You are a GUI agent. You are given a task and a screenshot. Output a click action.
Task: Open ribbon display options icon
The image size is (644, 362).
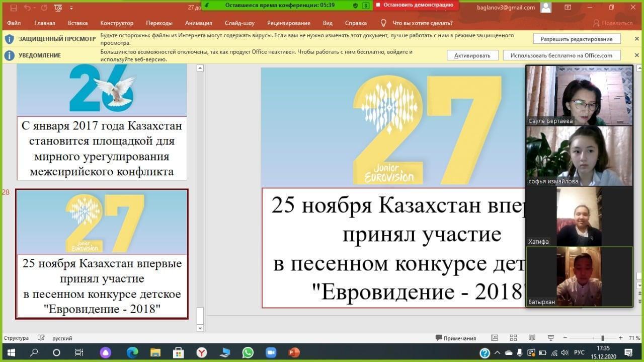coord(568,8)
